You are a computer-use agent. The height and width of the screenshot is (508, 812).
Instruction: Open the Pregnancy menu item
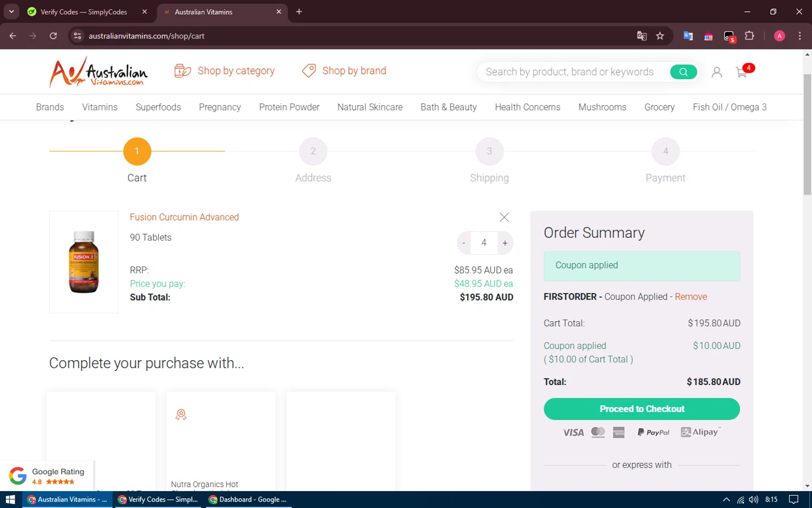(220, 107)
